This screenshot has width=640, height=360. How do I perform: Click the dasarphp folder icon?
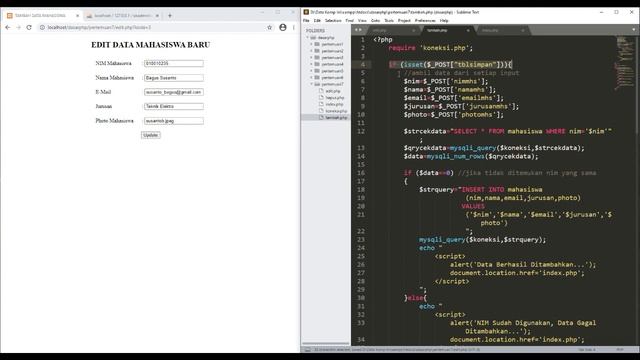coord(313,38)
